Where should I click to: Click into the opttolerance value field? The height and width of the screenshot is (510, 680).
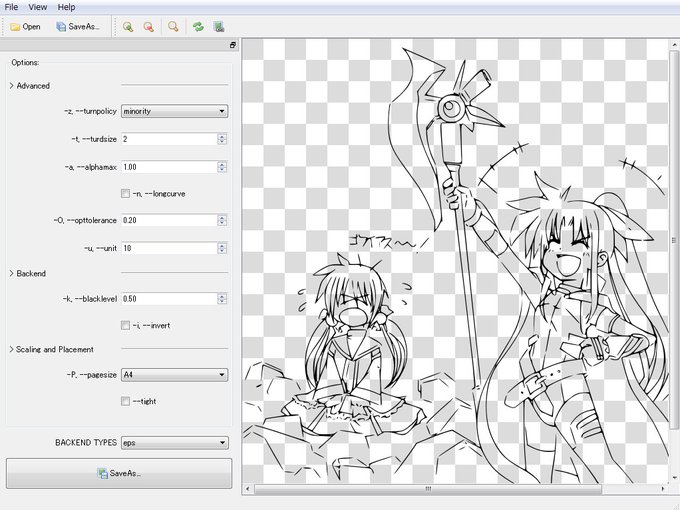(x=169, y=220)
